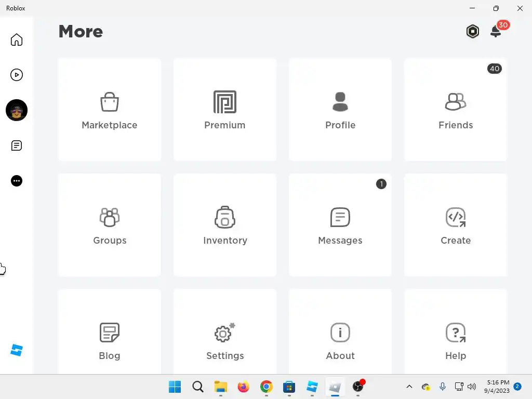The image size is (532, 399).
Task: Open the Help tile
Action: click(456, 331)
